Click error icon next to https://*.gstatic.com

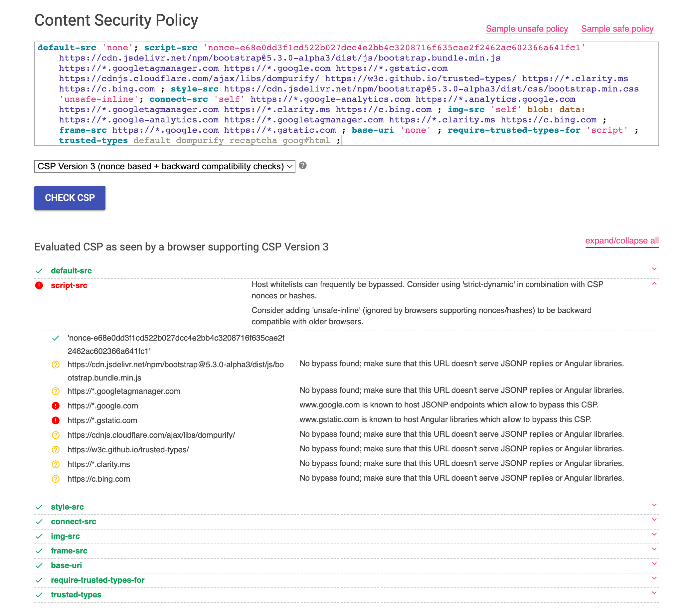pyautogui.click(x=56, y=420)
